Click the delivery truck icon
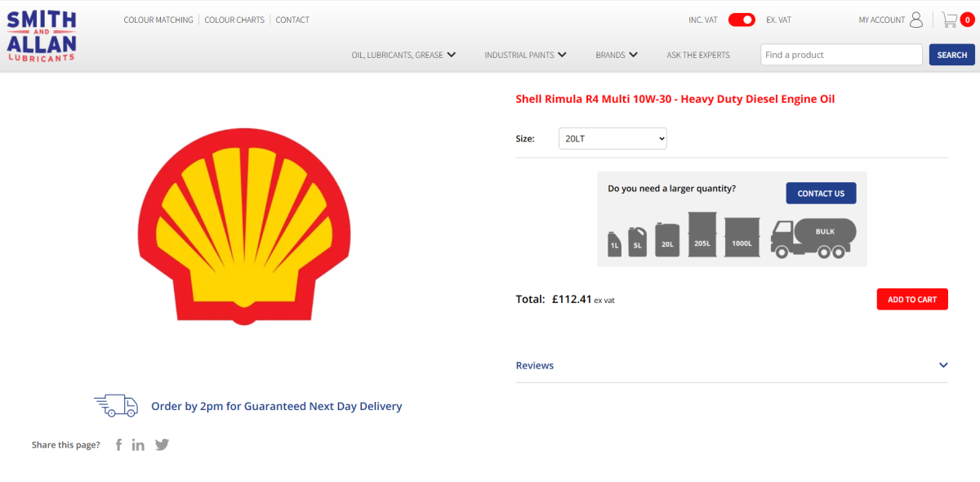 coord(116,405)
